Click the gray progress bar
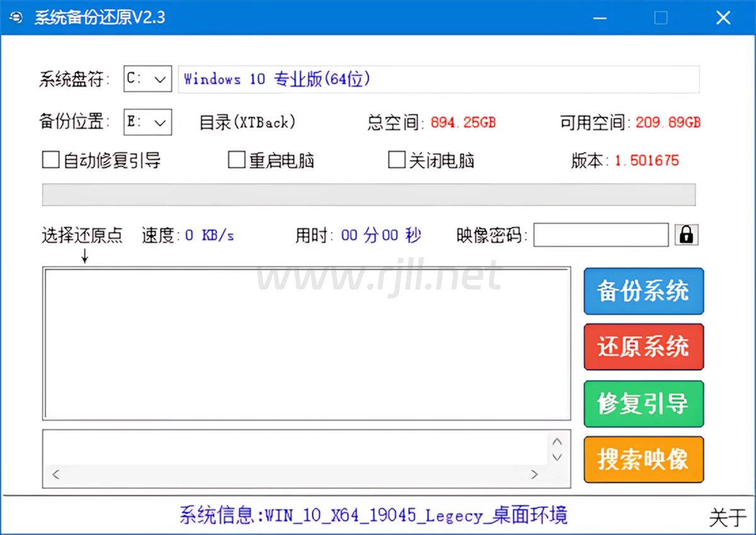 point(369,195)
